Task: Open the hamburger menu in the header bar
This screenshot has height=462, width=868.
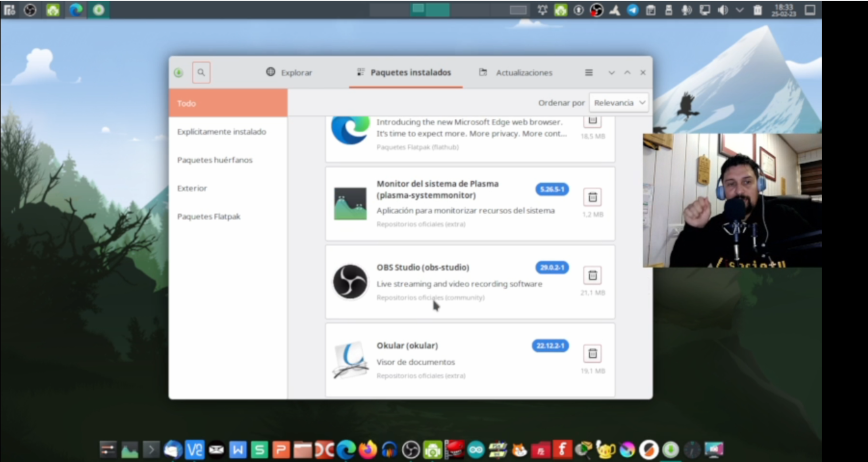Action: [x=589, y=72]
